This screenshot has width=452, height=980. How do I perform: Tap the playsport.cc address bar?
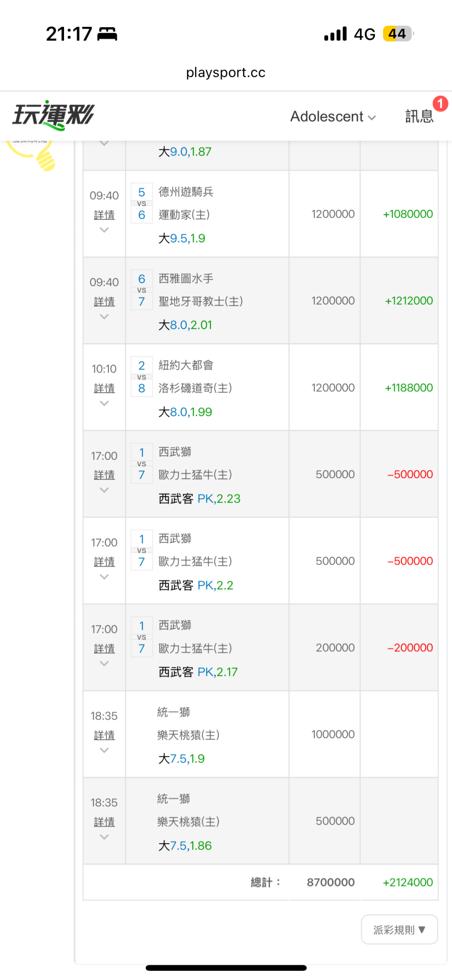[x=226, y=72]
